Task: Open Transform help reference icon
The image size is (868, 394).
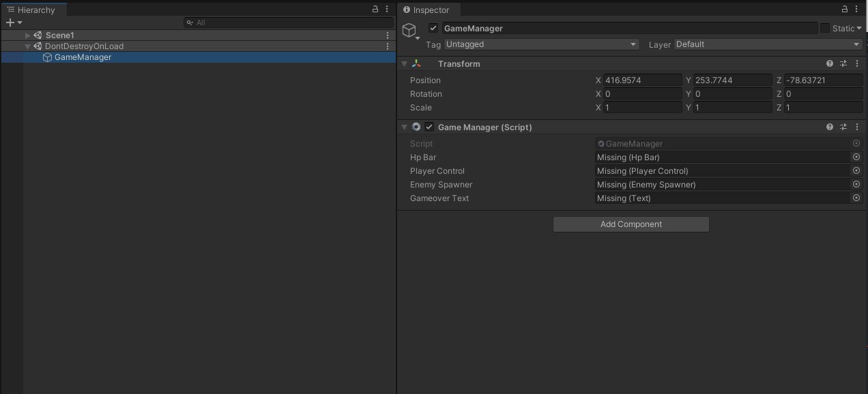Action: click(x=830, y=63)
